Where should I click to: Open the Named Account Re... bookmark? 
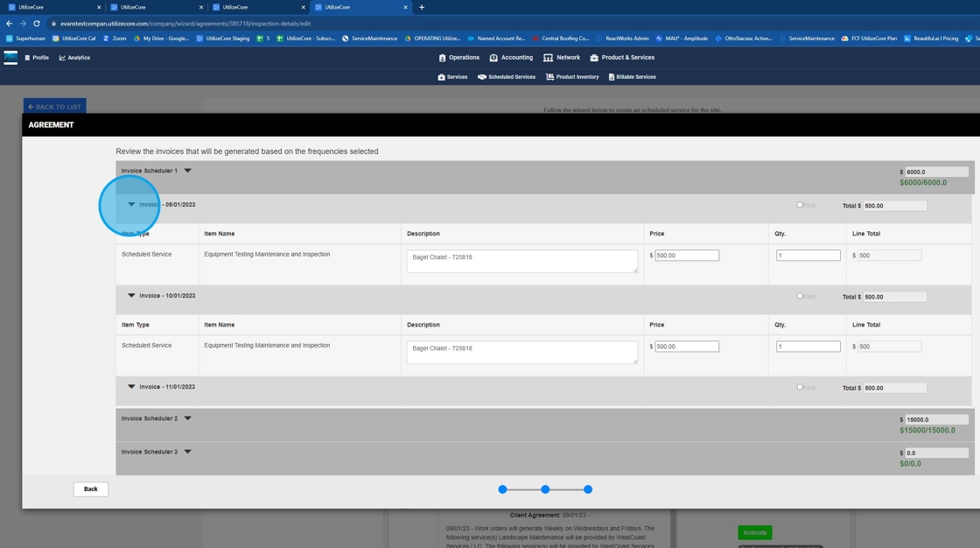coord(496,39)
